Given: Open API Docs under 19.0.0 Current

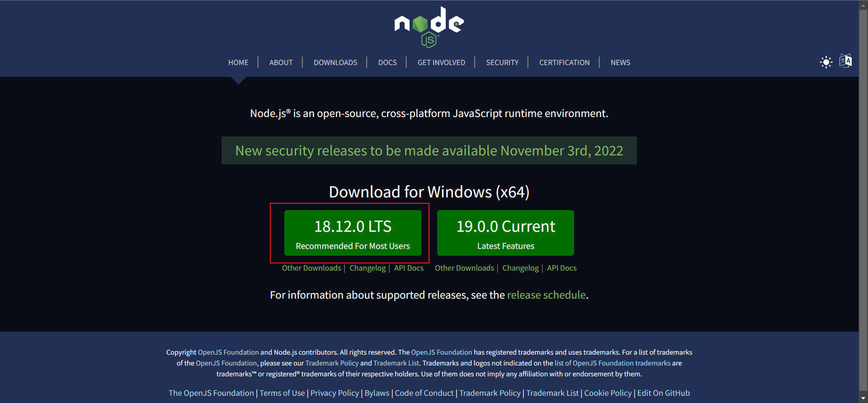Looking at the screenshot, I should (x=561, y=268).
